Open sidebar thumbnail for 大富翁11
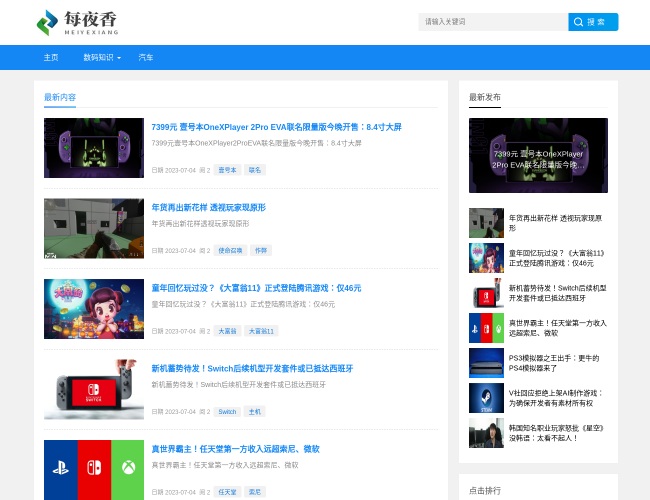The image size is (650, 500). click(x=486, y=258)
